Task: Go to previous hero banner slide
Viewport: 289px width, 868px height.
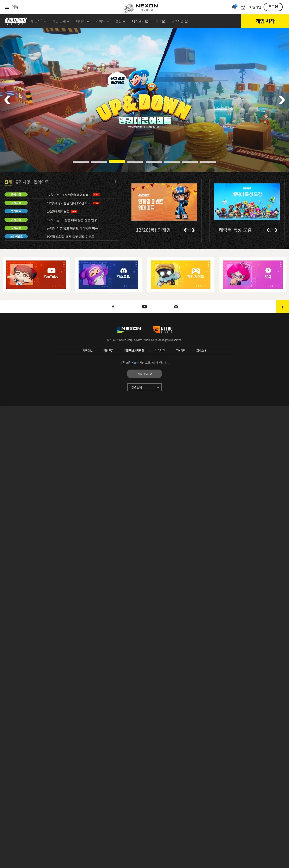Action: (x=7, y=100)
